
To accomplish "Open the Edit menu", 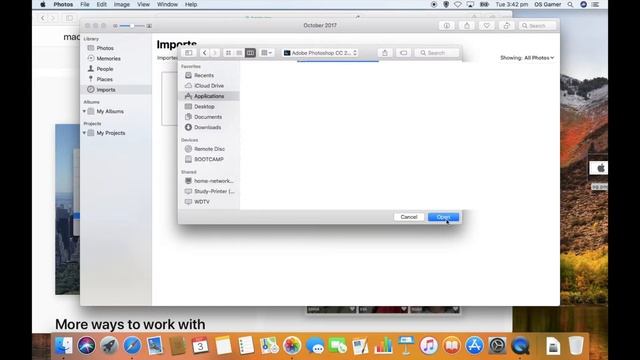I will 102,4.
